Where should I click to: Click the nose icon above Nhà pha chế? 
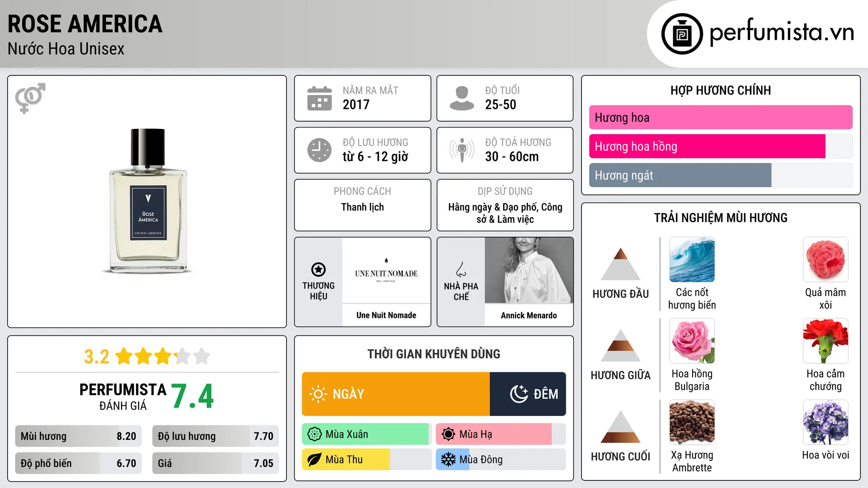[461, 269]
